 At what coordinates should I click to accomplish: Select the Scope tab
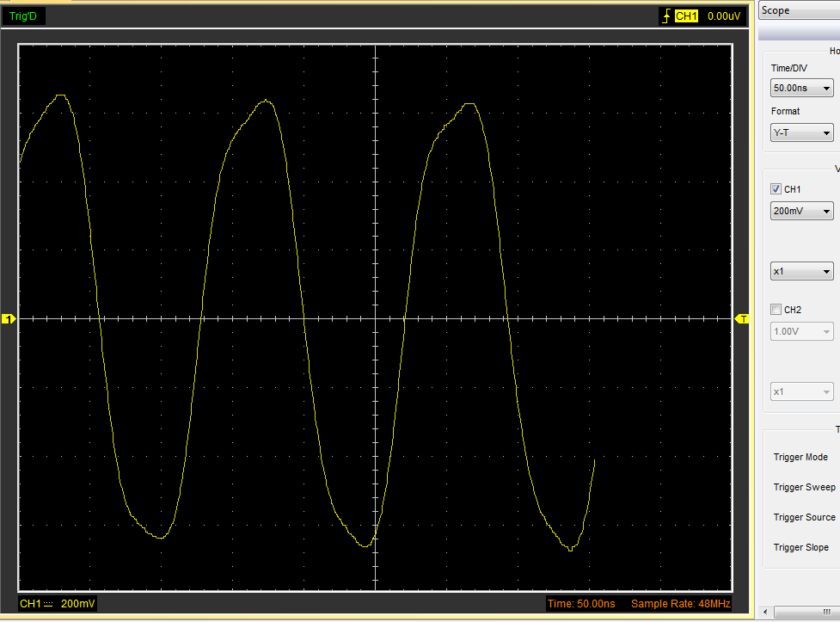(x=776, y=10)
